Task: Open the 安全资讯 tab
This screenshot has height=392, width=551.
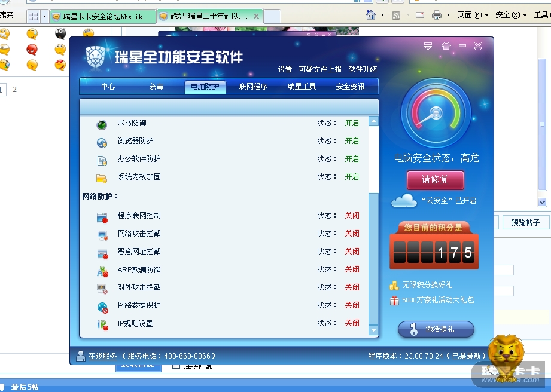Action: pyautogui.click(x=350, y=86)
